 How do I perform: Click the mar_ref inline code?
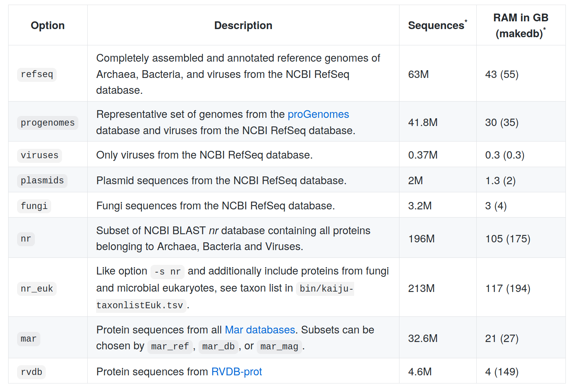click(x=170, y=346)
